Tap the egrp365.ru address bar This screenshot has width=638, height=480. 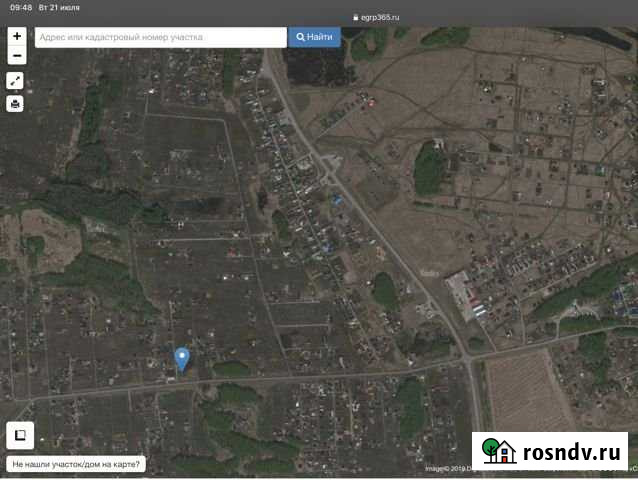[x=378, y=17]
